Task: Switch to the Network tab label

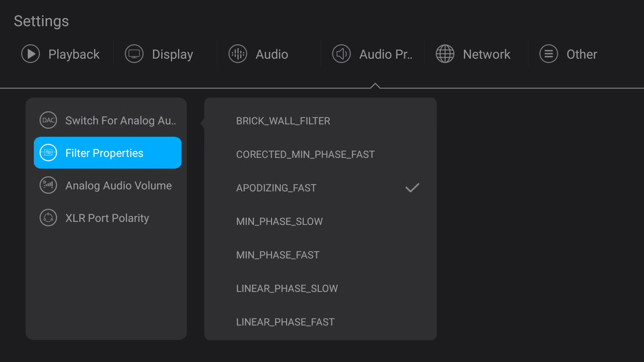Action: [486, 54]
